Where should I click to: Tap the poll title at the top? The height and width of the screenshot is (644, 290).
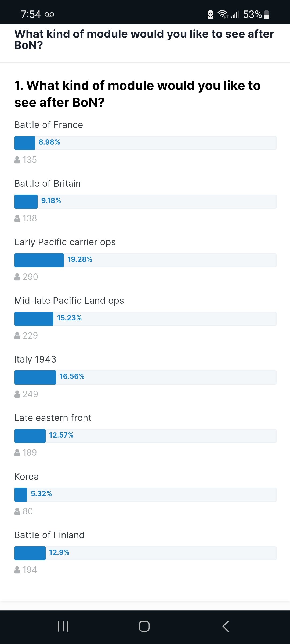144,39
